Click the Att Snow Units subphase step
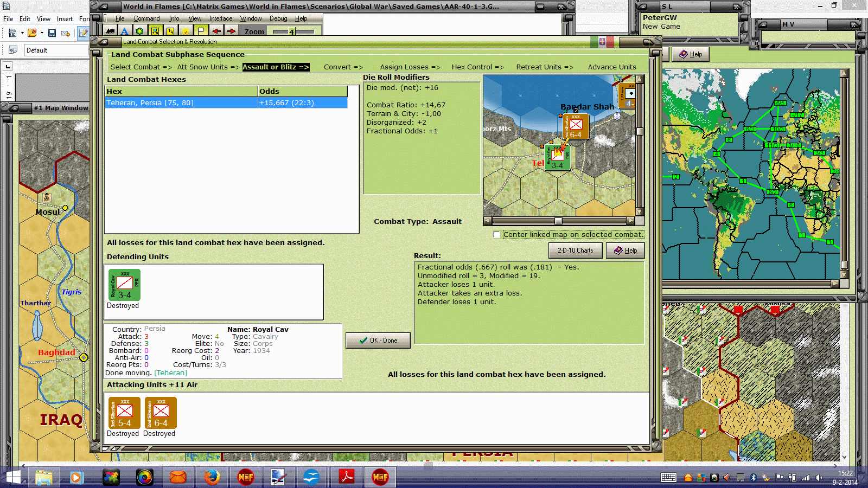 [x=208, y=67]
